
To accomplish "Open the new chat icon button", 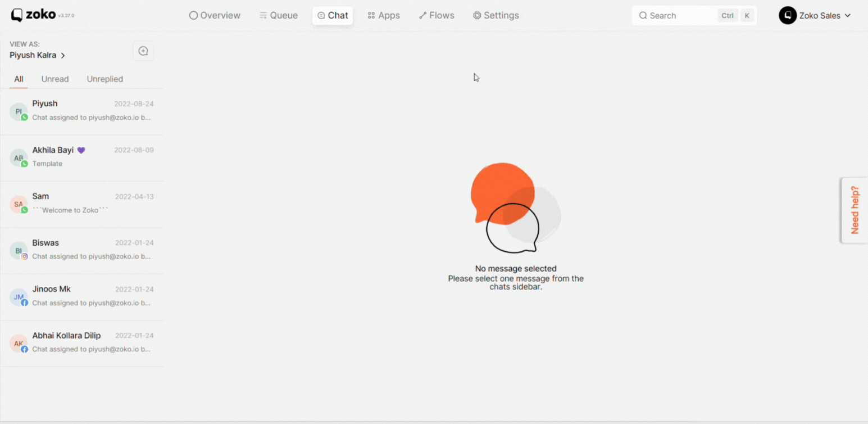I will point(143,51).
